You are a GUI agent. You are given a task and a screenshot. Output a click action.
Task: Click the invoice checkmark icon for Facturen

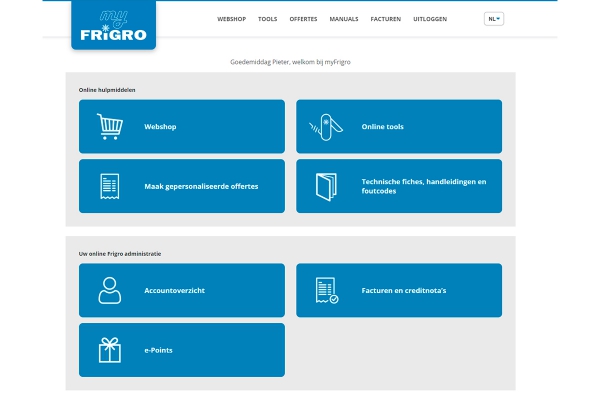click(327, 291)
